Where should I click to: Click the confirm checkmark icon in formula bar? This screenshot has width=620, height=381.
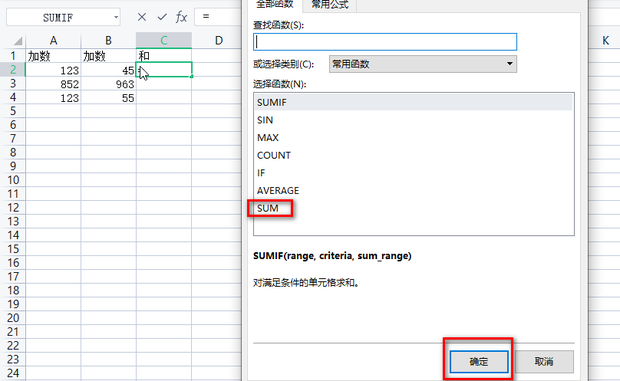(x=162, y=17)
